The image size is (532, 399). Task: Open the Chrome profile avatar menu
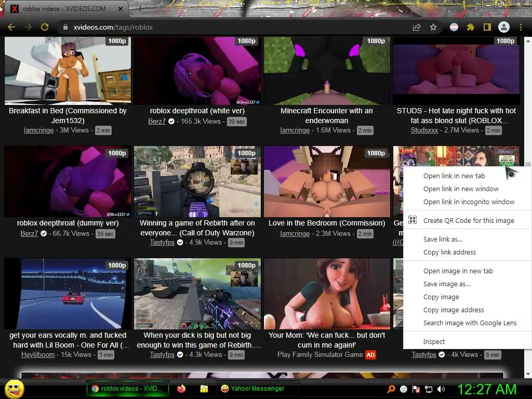pos(504,27)
